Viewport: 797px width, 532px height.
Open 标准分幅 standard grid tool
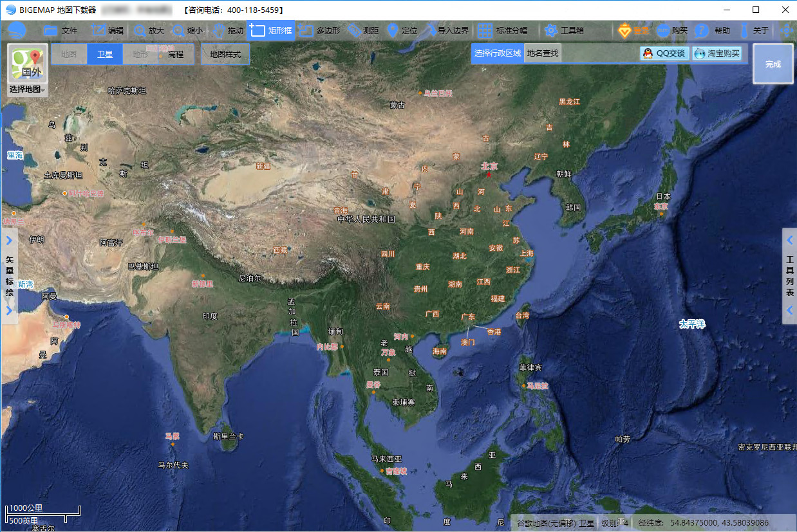point(503,30)
